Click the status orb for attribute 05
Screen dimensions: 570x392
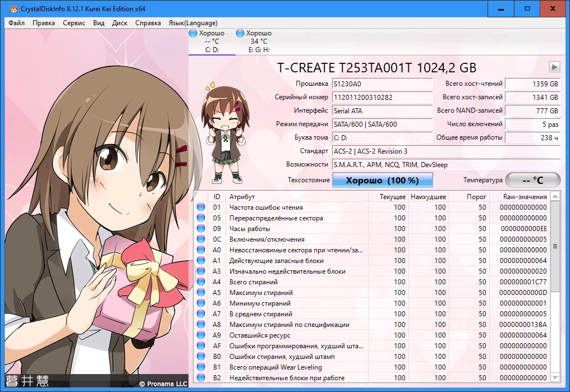click(201, 218)
